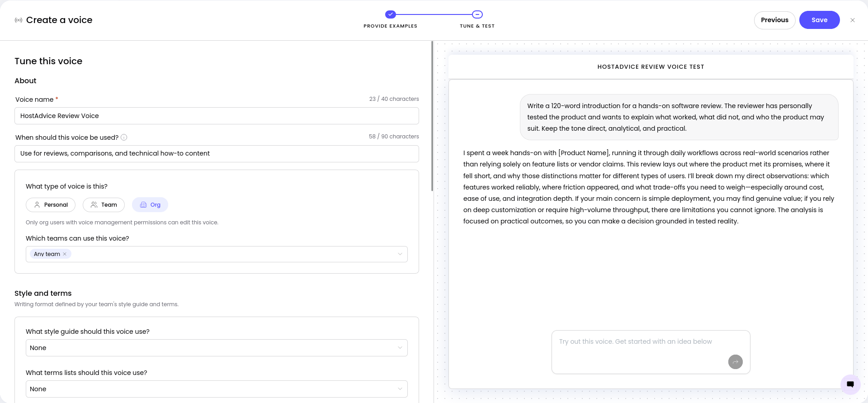
Task: Save the voice
Action: 819,20
